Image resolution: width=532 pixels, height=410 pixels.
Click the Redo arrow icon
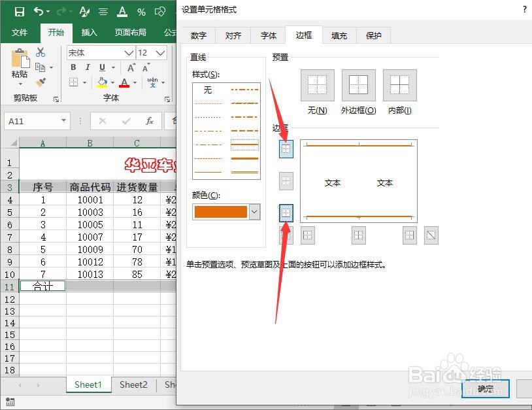click(61, 12)
